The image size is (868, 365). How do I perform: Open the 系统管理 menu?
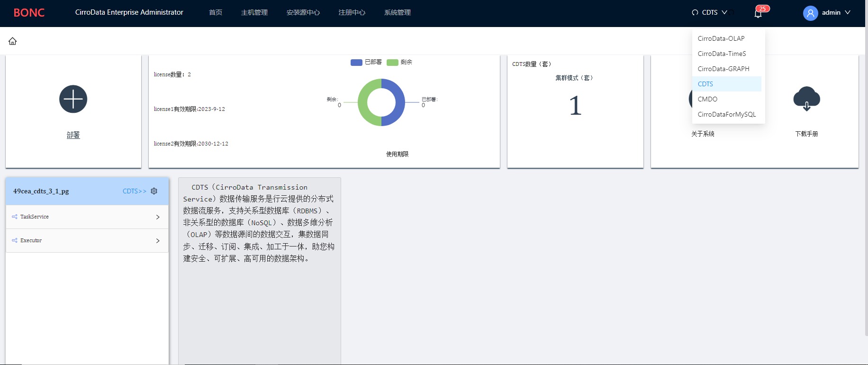398,12
